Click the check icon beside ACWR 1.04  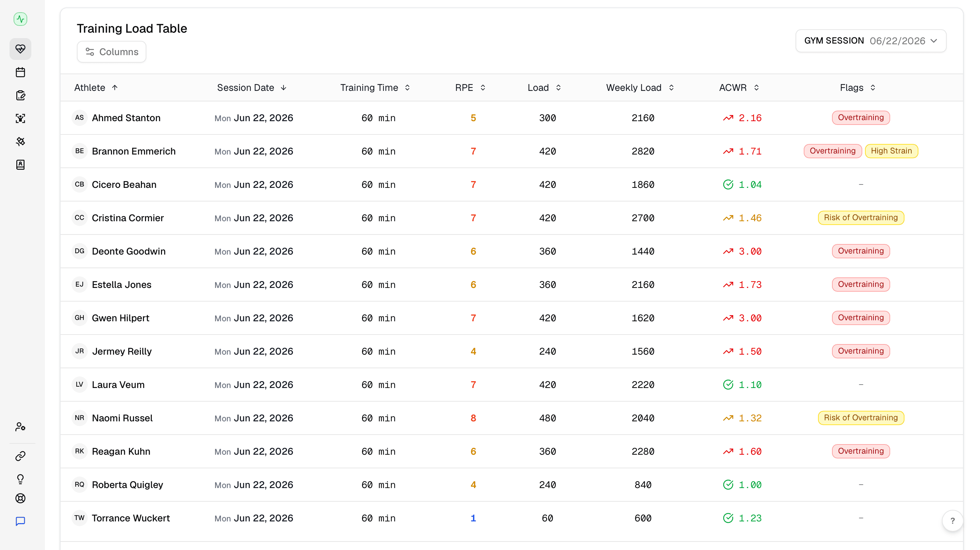coord(728,184)
